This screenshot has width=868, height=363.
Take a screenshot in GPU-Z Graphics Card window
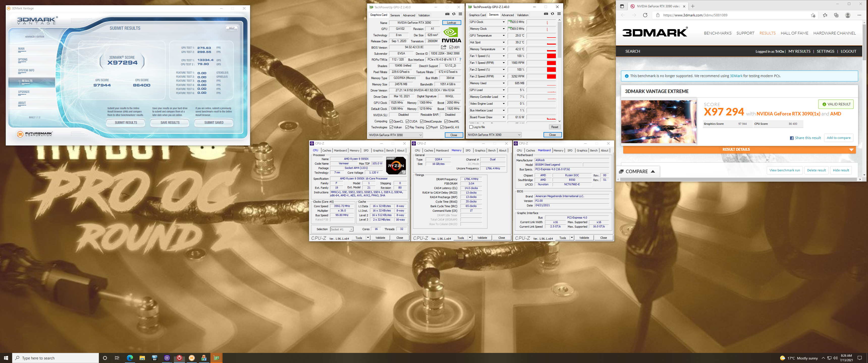[x=447, y=14]
